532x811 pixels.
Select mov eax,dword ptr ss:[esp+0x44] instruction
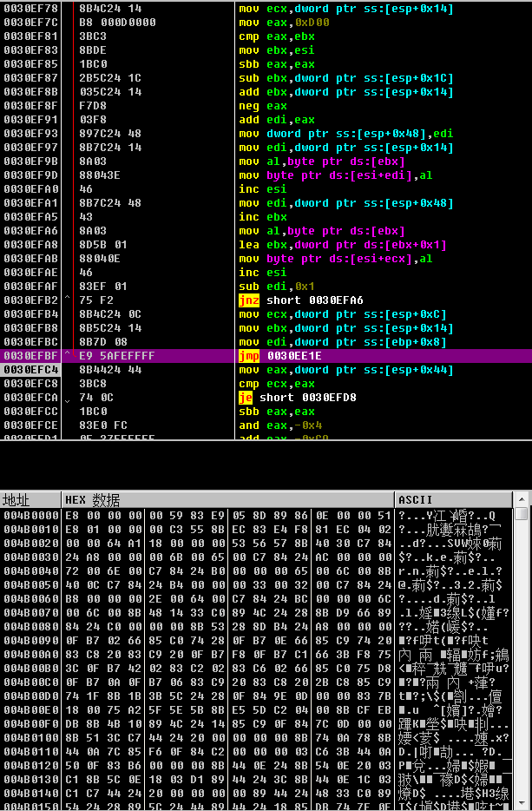(x=346, y=370)
